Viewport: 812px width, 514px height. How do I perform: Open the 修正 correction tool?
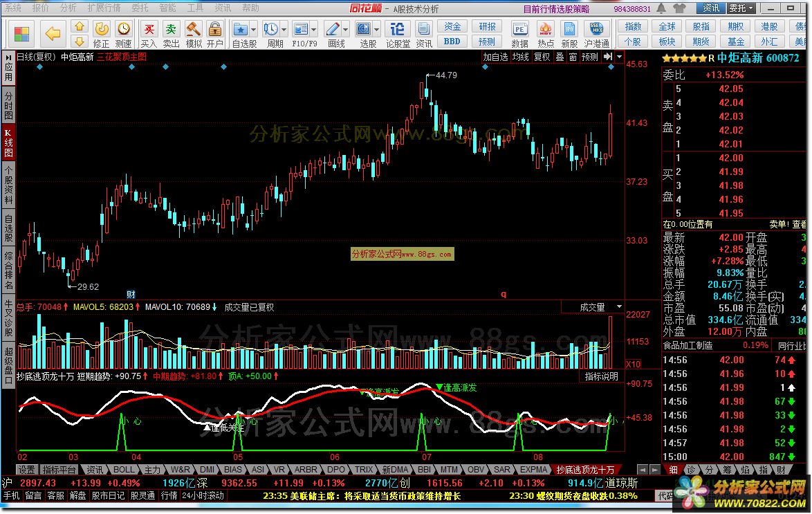(x=101, y=34)
